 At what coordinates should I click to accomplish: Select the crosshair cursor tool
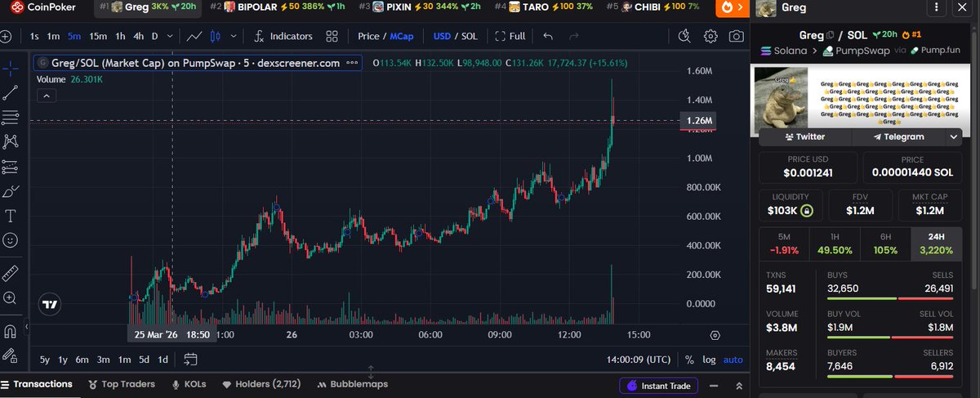(11, 69)
